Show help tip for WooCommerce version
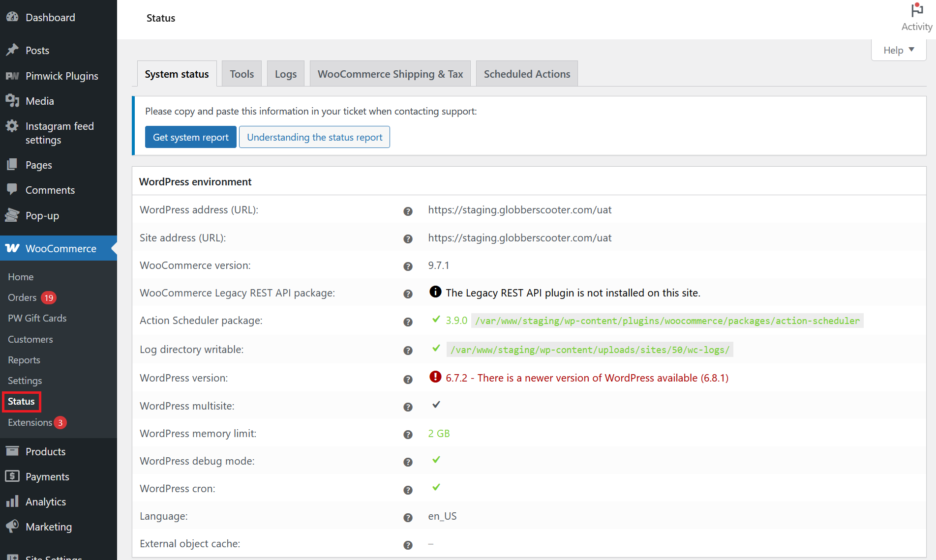 408,266
